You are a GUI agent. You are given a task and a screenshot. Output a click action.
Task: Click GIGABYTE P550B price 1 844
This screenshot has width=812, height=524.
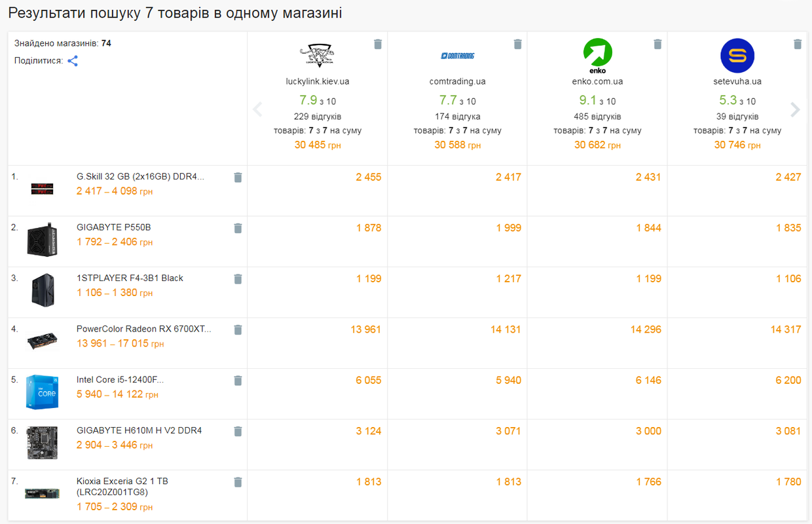(648, 228)
